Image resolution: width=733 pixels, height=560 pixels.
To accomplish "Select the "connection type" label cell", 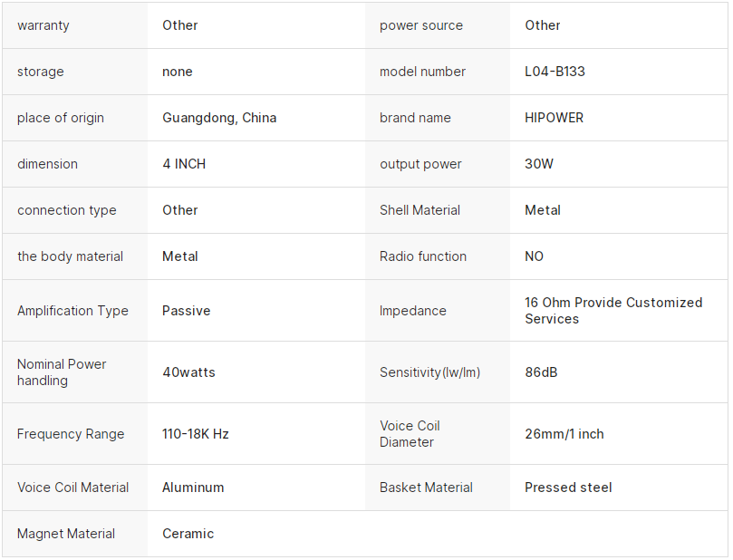I will [x=67, y=210].
